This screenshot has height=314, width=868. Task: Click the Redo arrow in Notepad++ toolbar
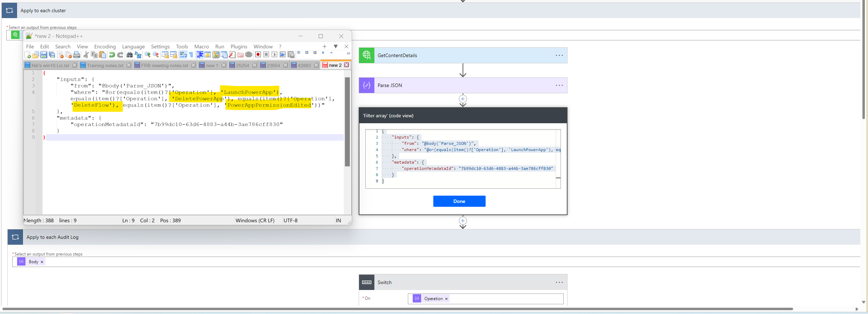coord(120,55)
